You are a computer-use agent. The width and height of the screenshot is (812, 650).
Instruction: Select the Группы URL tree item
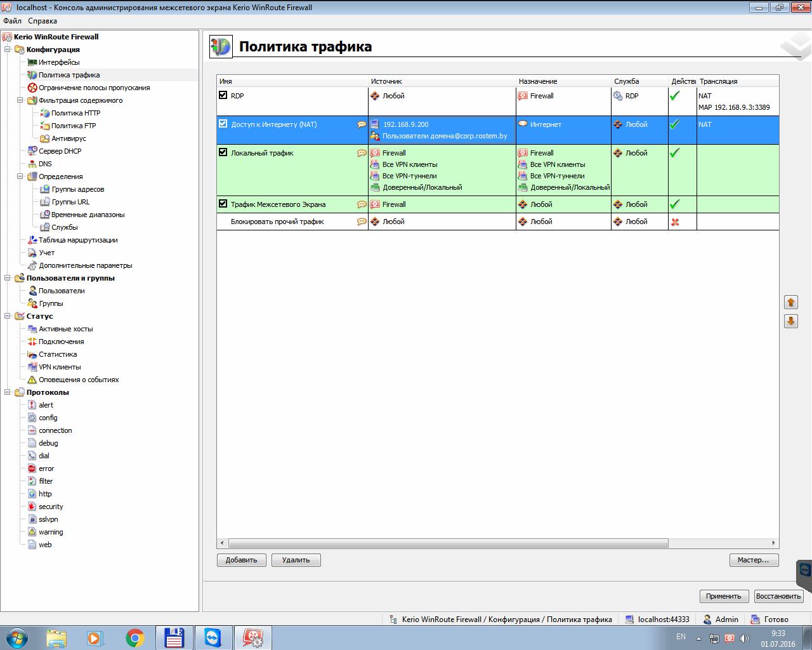click(70, 202)
